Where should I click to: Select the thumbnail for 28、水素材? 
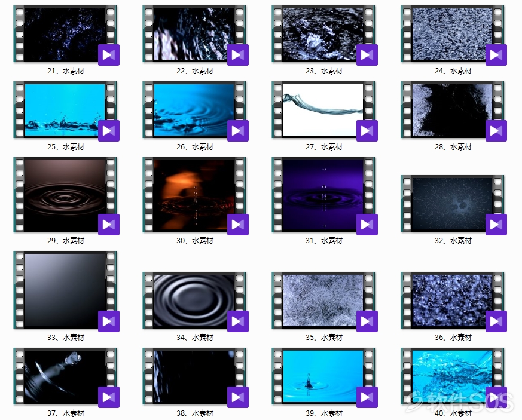(453, 110)
